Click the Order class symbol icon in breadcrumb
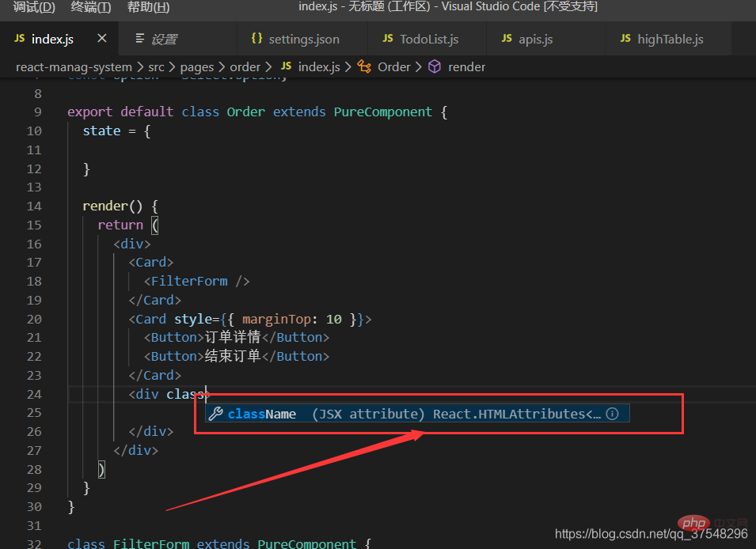 point(364,66)
